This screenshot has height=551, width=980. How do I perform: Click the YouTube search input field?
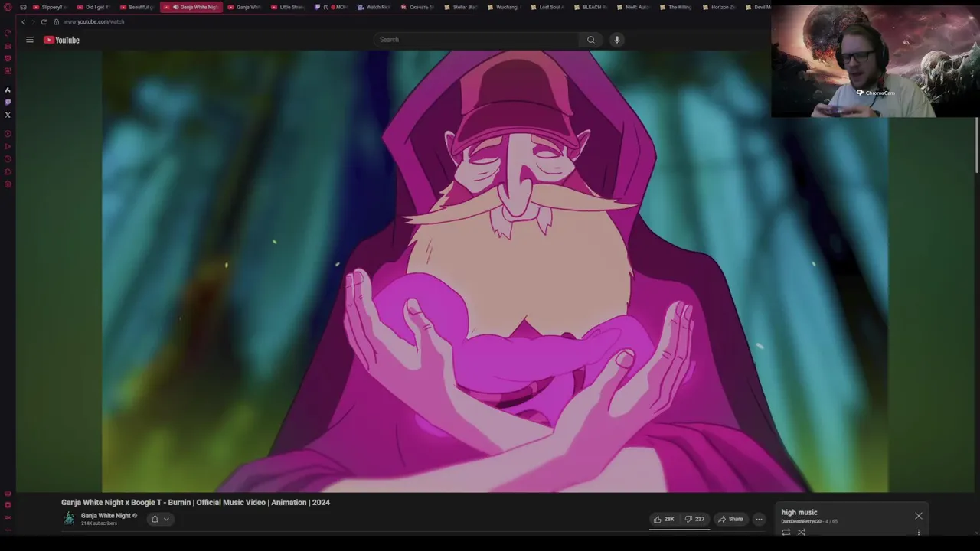tap(477, 40)
